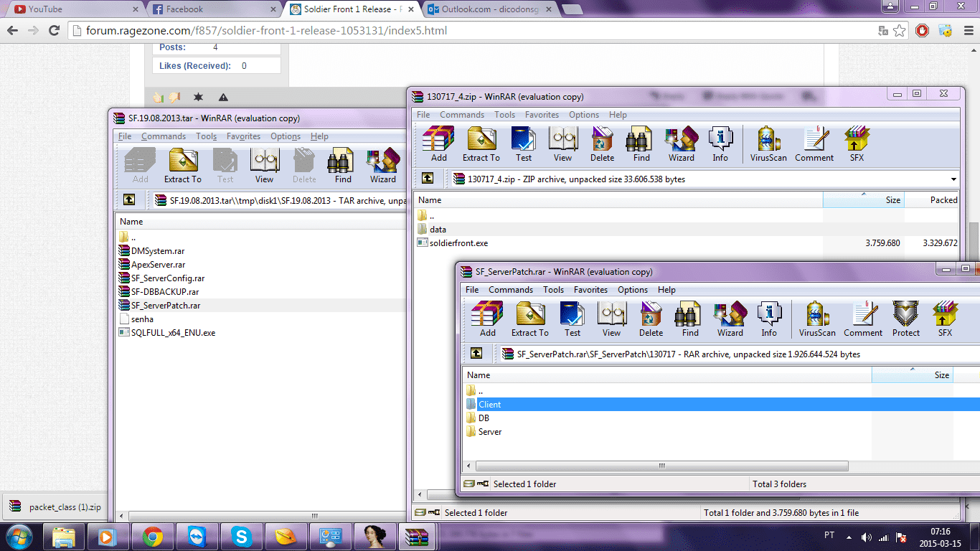Click Extract To in 130717_4.zip window
The image size is (980, 551).
pyautogui.click(x=481, y=144)
